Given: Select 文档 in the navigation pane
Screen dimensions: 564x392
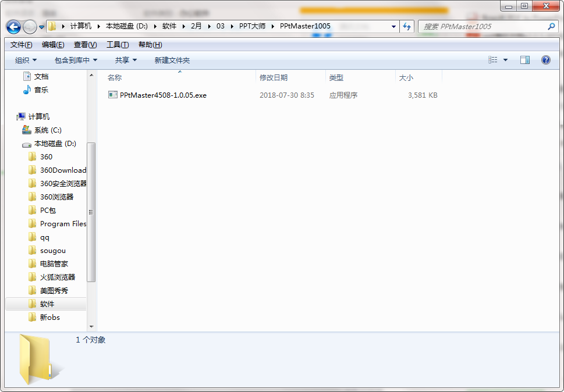Looking at the screenshot, I should click(41, 77).
